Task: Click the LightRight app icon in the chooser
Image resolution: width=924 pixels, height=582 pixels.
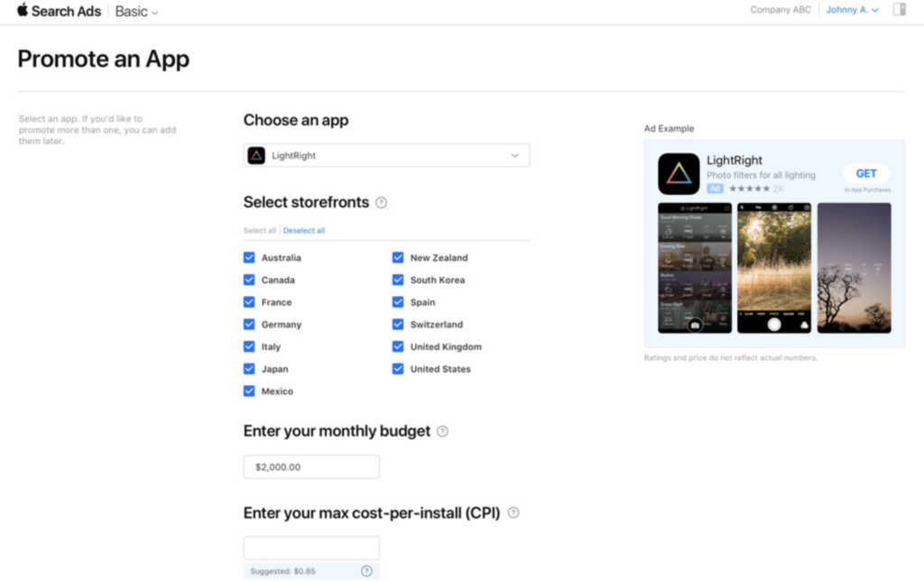Action: coord(255,154)
